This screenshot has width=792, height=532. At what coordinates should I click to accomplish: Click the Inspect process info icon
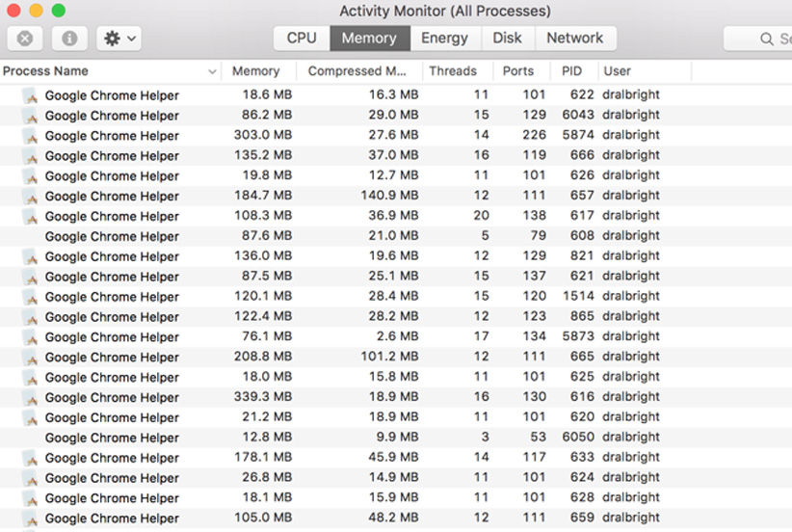coord(69,39)
